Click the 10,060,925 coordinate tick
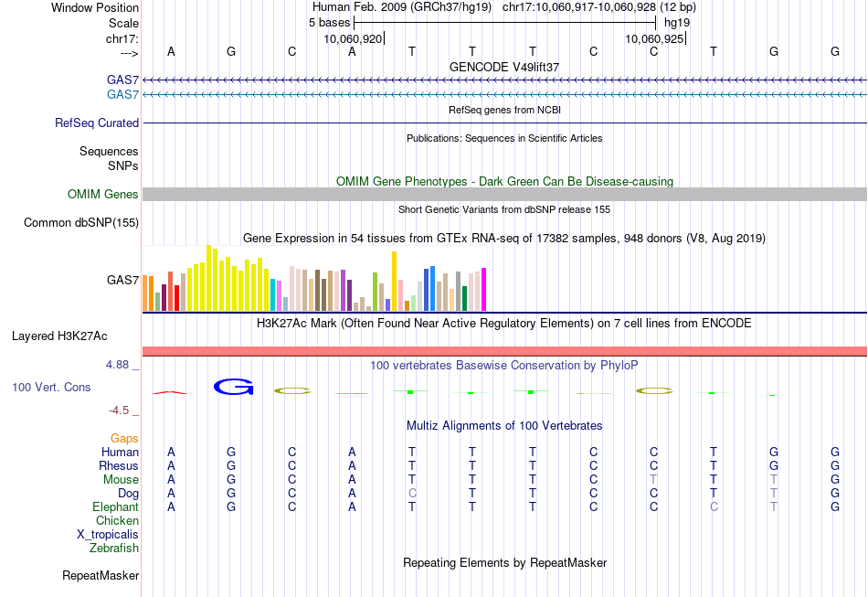Viewport: 868px width, 597px height. point(655,38)
